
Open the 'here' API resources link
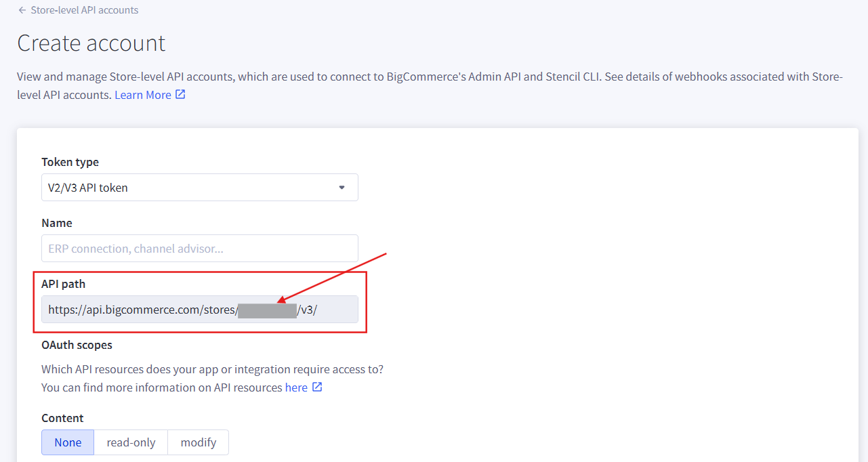pos(296,387)
